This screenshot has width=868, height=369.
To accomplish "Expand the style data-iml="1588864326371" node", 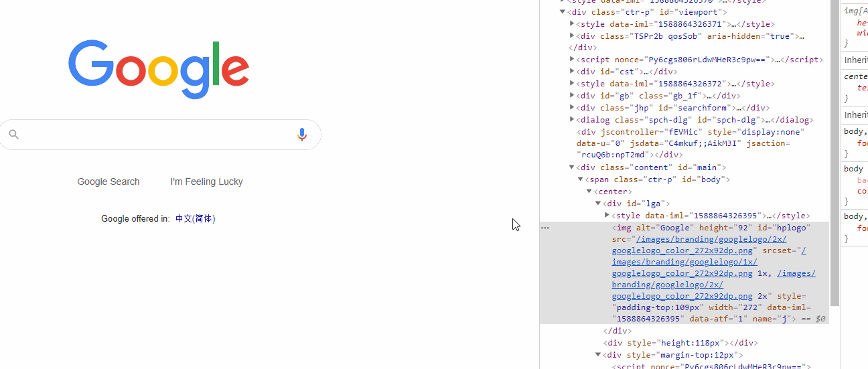I will pos(572,23).
